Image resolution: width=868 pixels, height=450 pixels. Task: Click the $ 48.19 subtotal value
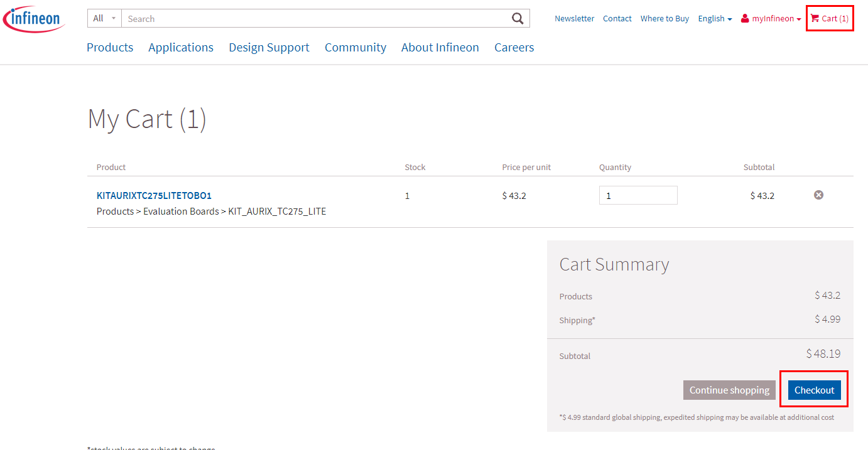tap(823, 354)
